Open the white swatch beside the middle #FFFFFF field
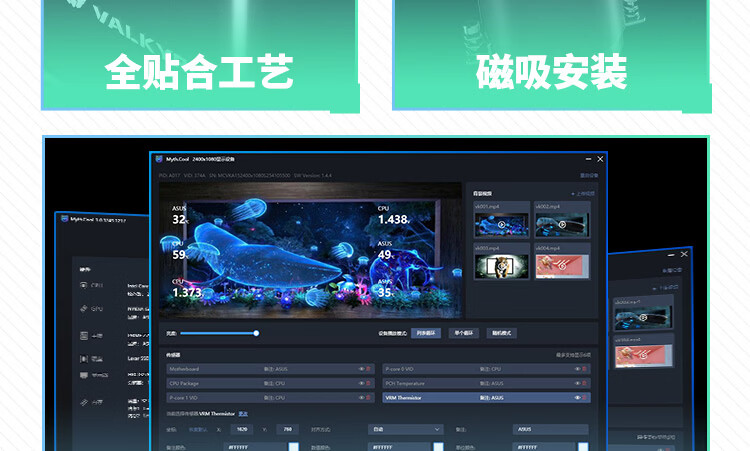The image size is (750, 451). click(x=438, y=447)
